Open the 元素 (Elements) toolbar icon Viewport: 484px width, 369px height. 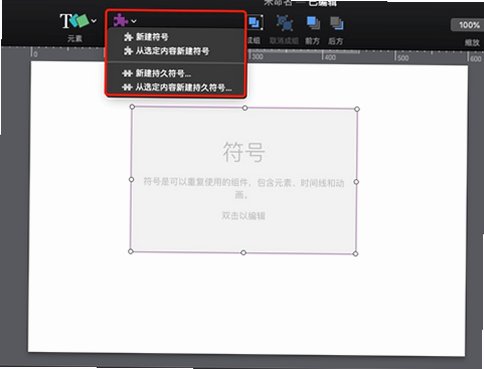[74, 21]
